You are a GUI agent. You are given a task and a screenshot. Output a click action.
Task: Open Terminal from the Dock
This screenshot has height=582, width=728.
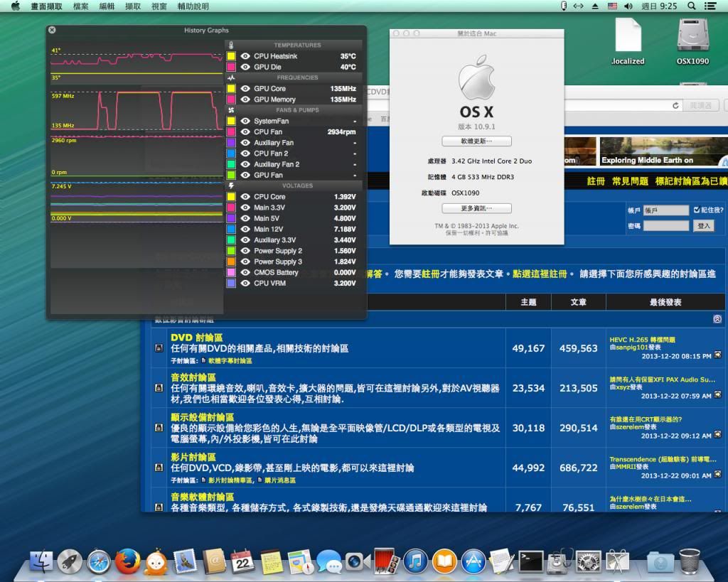[530, 561]
